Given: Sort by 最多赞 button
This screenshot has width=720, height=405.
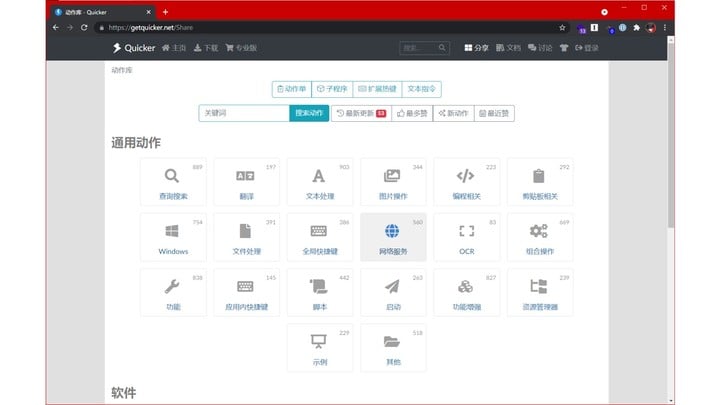Looking at the screenshot, I should click(411, 113).
